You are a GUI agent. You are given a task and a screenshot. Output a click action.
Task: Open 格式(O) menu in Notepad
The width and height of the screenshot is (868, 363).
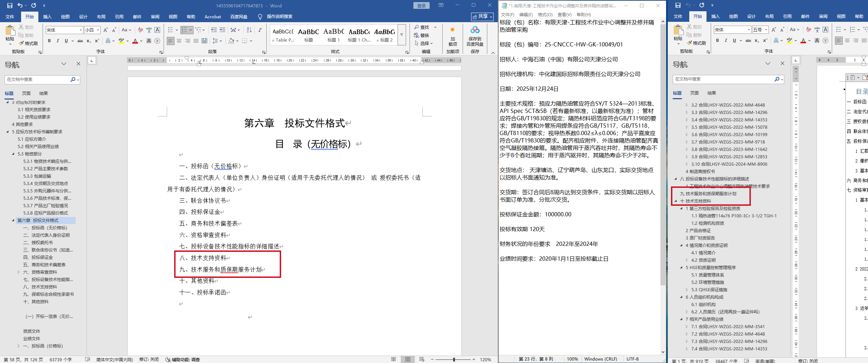[x=545, y=14]
